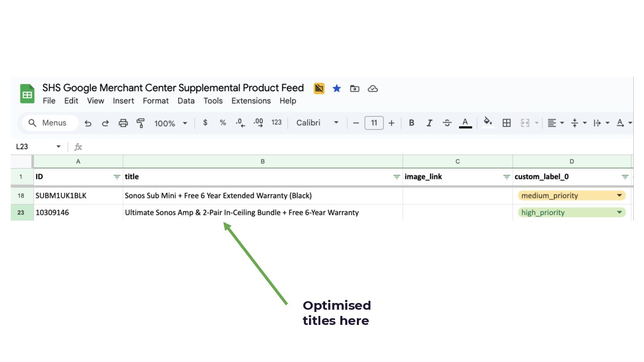Screen dimensions: 644x362
Task: Decrease decimal places
Action: pyautogui.click(x=241, y=123)
